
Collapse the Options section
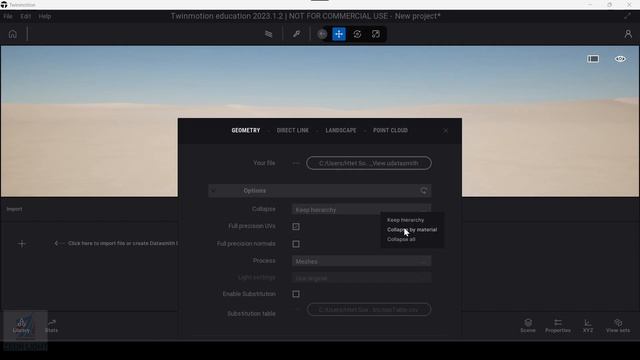(213, 191)
